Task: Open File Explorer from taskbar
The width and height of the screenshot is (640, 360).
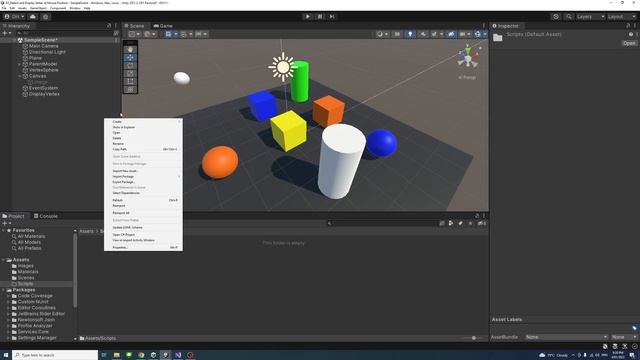Action: point(116,355)
